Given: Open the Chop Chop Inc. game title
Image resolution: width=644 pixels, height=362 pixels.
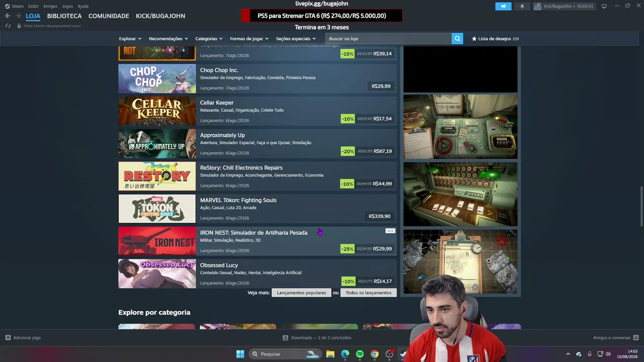Looking at the screenshot, I should [219, 70].
